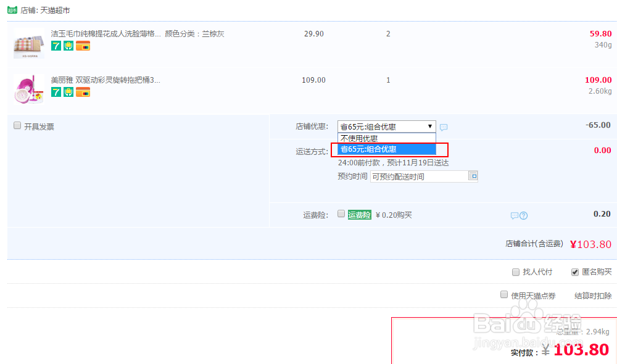Click the shipping fee 0.00

pos(602,151)
